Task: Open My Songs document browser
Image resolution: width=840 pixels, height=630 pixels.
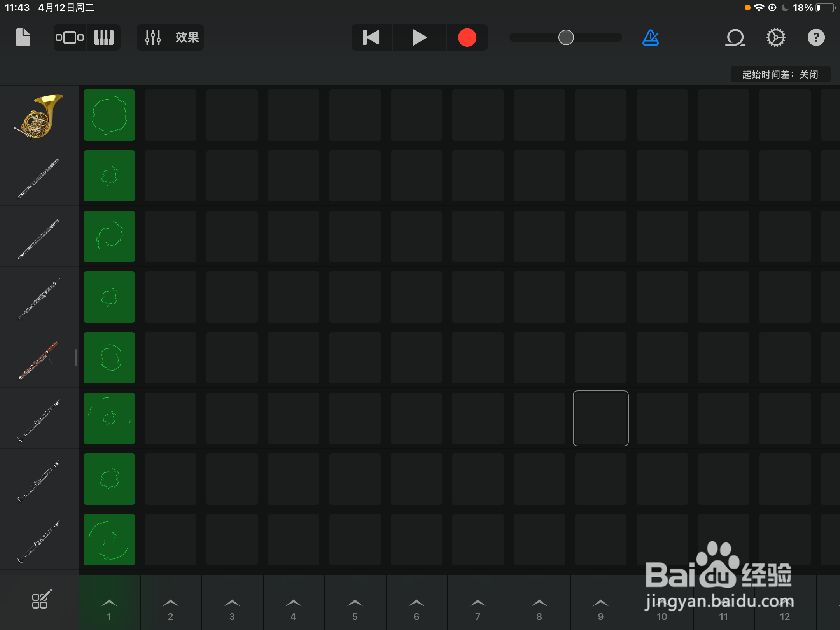Action: (x=23, y=37)
